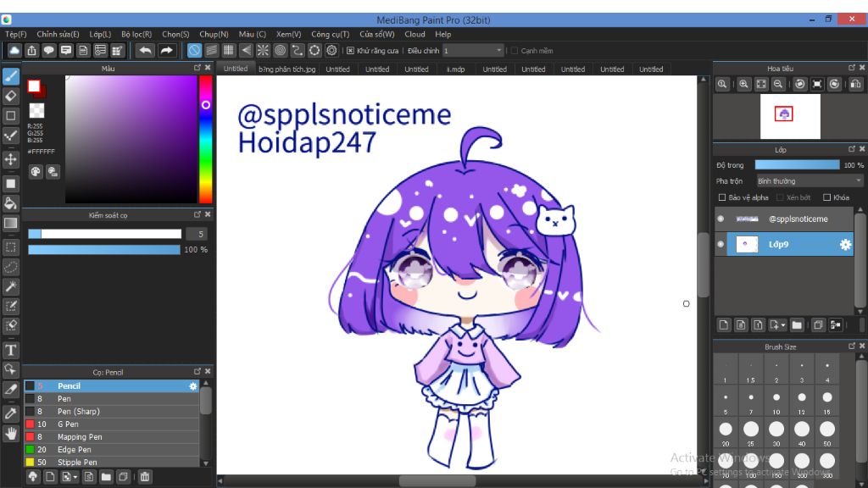Open add-brush dropdown arrow in brush panel

(x=75, y=477)
